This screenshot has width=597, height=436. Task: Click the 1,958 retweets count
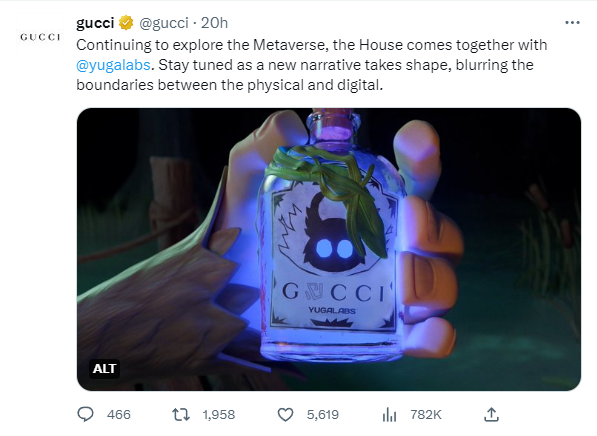pyautogui.click(x=219, y=414)
